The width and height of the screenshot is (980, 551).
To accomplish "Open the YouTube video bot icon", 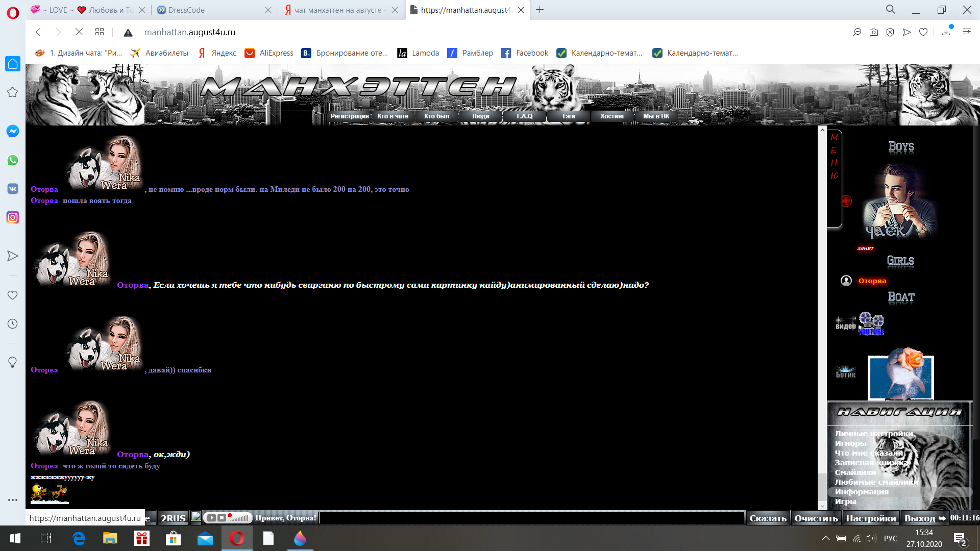I will [871, 324].
